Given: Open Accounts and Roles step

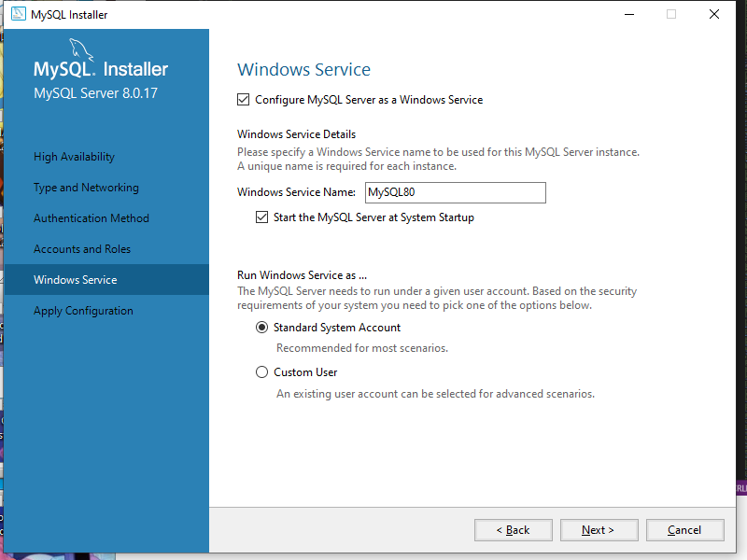Looking at the screenshot, I should click(82, 249).
